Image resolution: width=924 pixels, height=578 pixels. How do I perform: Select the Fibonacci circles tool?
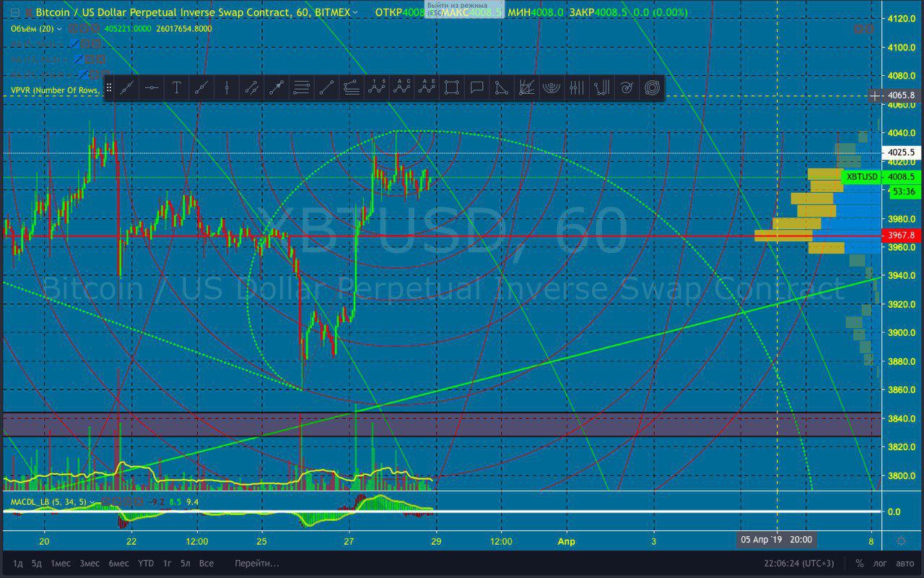point(652,88)
